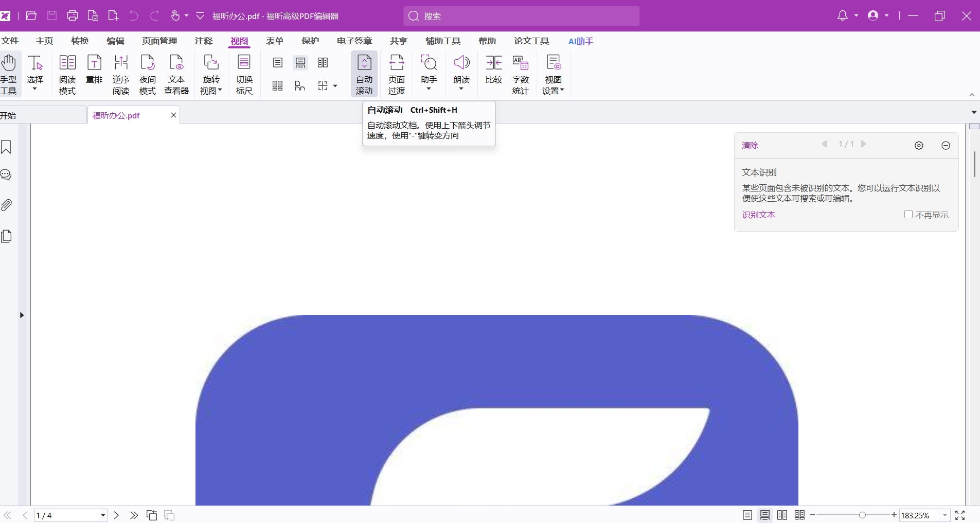Enable Reverse Reading (逆序阅读)
Viewport: 980px width, 523px height.
coord(121,75)
